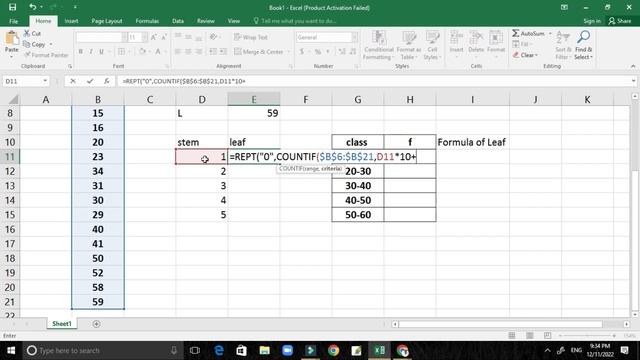640x360 pixels.
Task: Confirm formula with the checkmark icon
Action: point(90,81)
